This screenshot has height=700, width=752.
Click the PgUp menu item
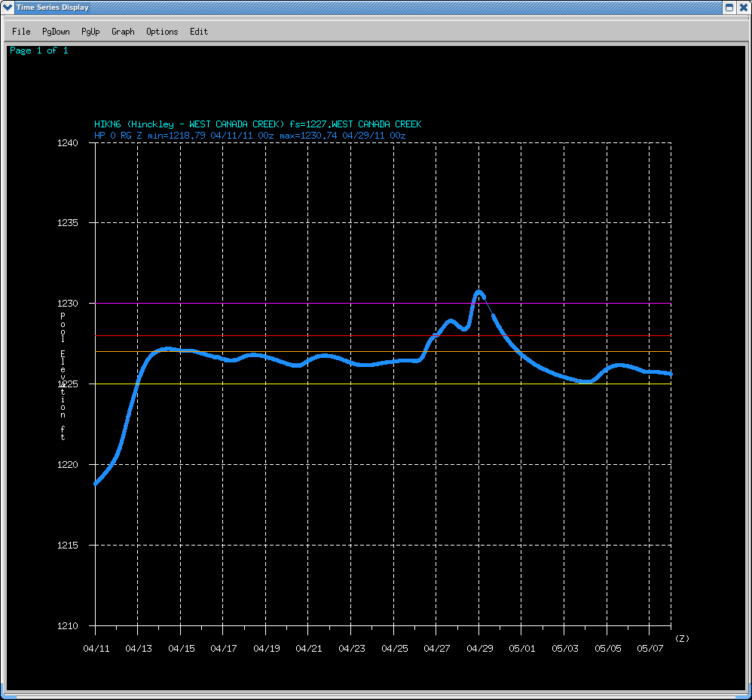90,32
